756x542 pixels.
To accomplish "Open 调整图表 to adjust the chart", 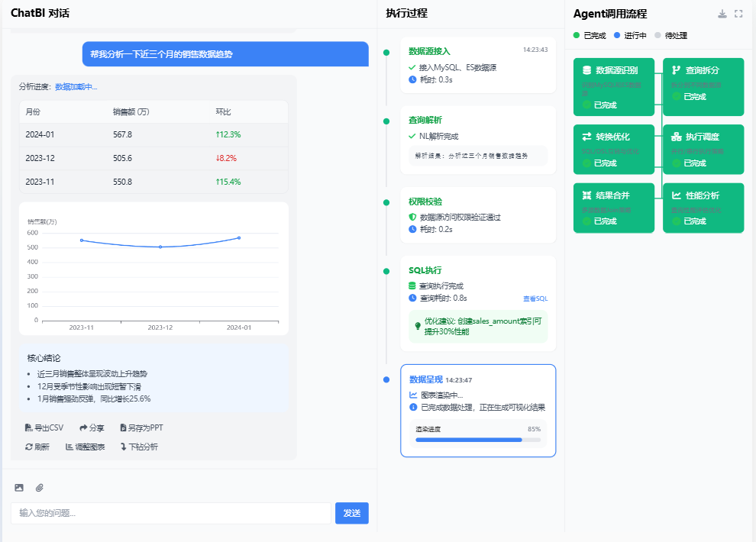I will [x=86, y=447].
